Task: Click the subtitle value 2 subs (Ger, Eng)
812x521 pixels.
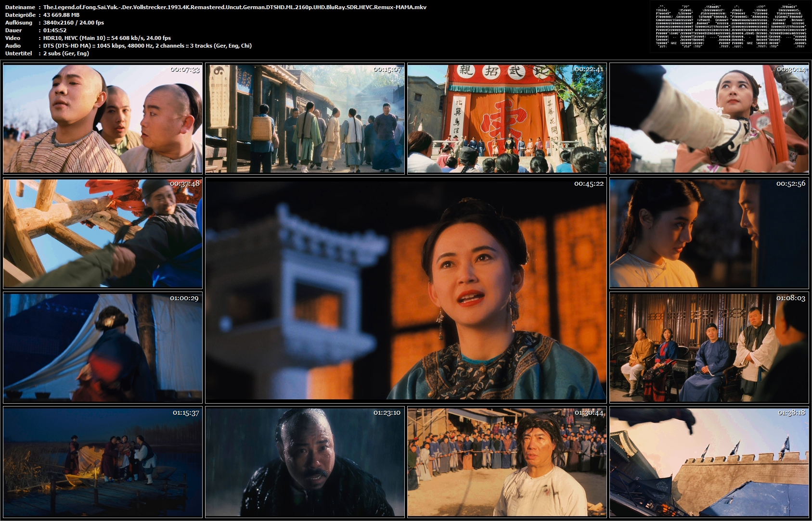Action: (x=66, y=53)
